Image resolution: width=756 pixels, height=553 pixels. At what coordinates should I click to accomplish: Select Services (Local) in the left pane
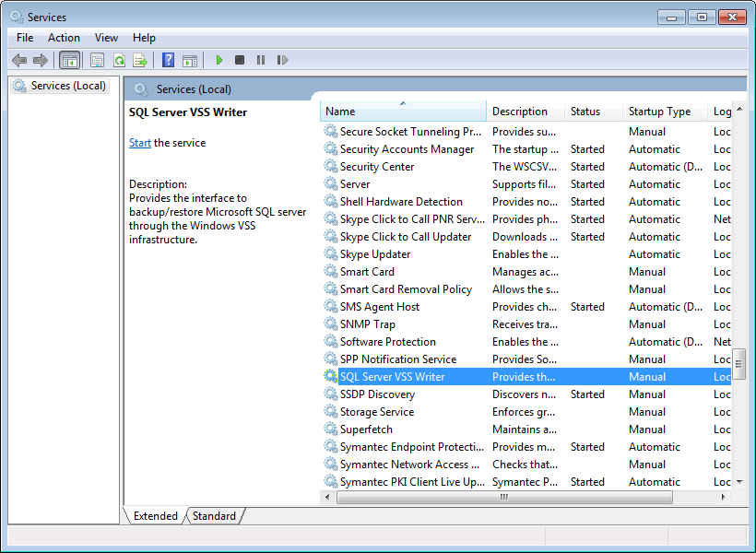point(60,85)
